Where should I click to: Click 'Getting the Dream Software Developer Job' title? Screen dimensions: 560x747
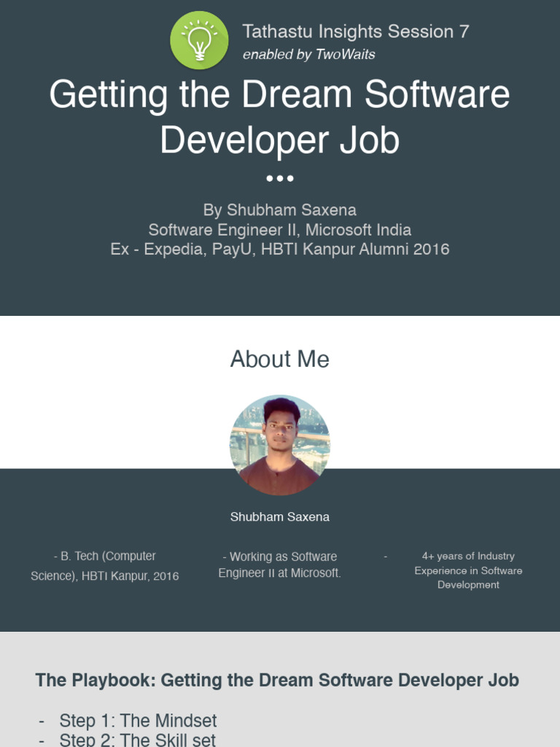point(279,117)
